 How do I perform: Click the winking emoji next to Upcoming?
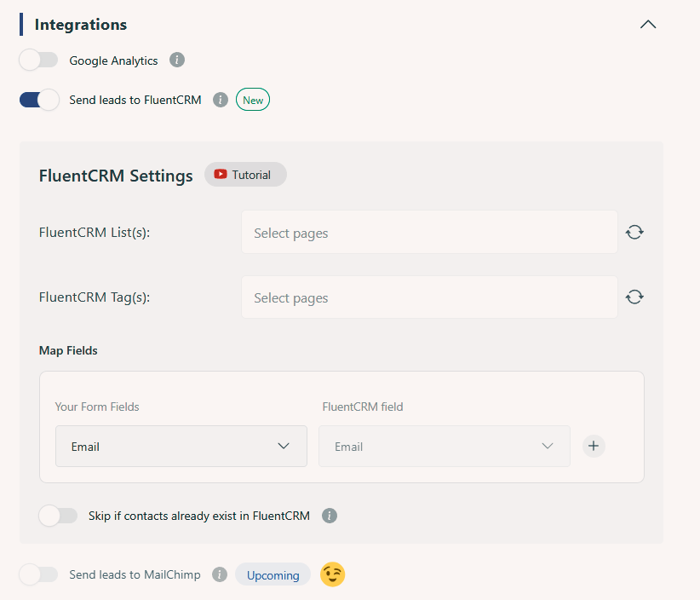click(x=333, y=574)
